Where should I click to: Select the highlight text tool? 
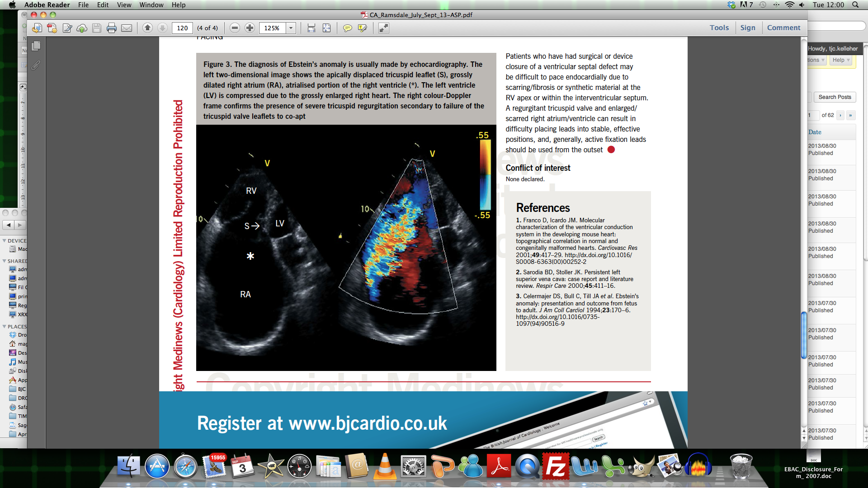point(362,28)
